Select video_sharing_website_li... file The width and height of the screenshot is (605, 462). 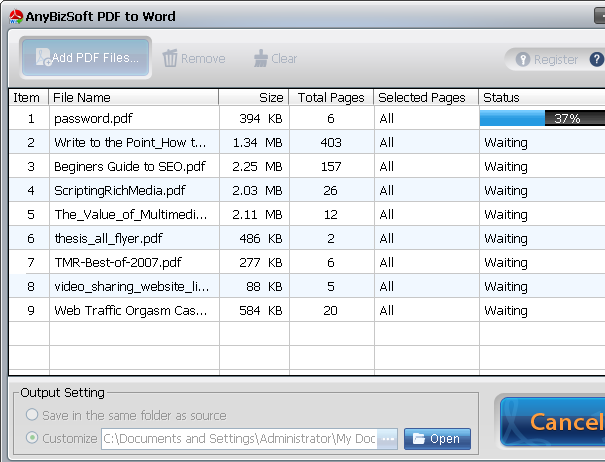tap(132, 286)
